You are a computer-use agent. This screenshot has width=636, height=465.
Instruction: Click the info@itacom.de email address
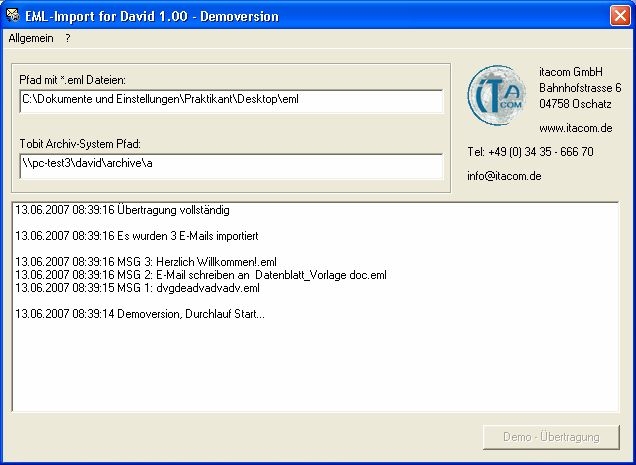[x=504, y=176]
